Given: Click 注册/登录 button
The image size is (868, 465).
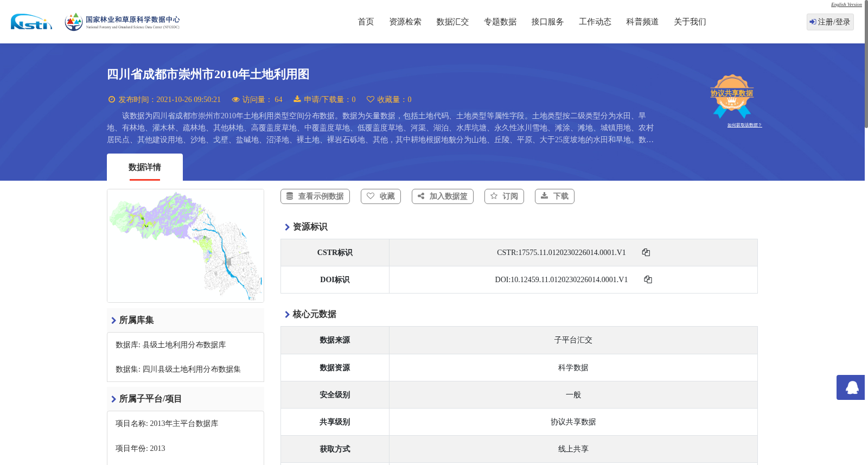Looking at the screenshot, I should (830, 22).
